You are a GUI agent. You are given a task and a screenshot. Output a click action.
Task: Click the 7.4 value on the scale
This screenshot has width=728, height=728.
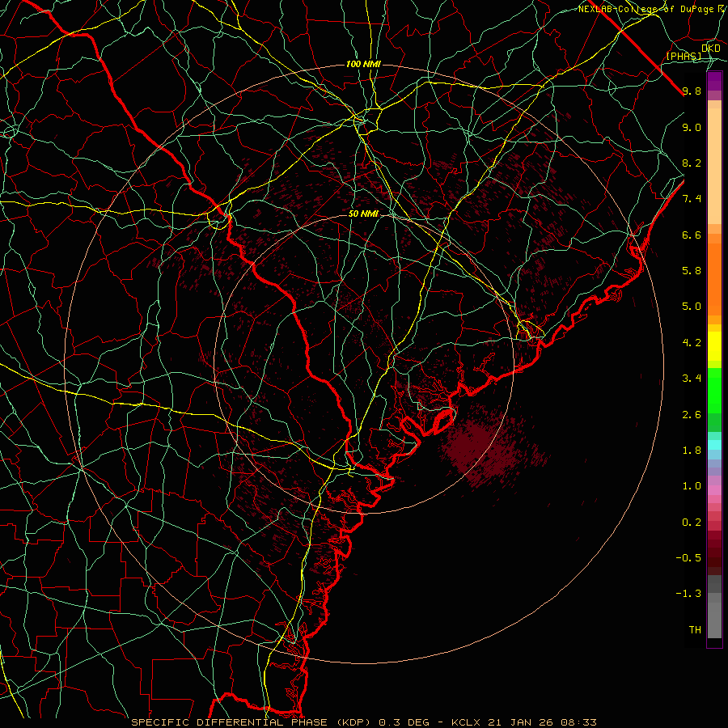pos(692,199)
